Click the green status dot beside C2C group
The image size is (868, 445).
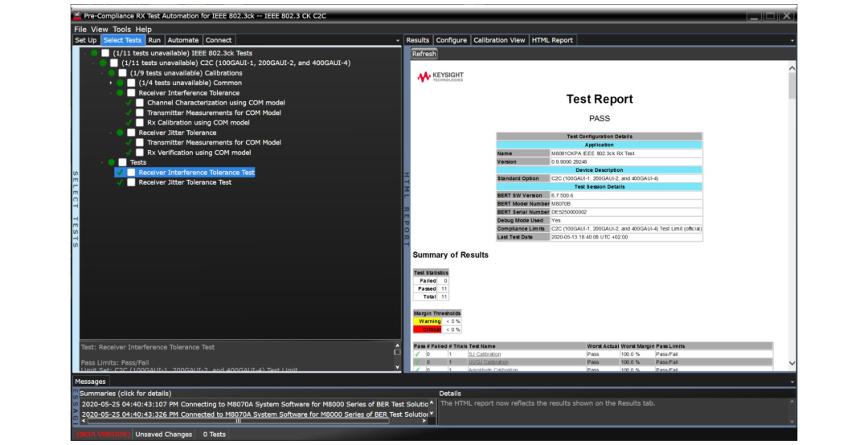[x=103, y=63]
